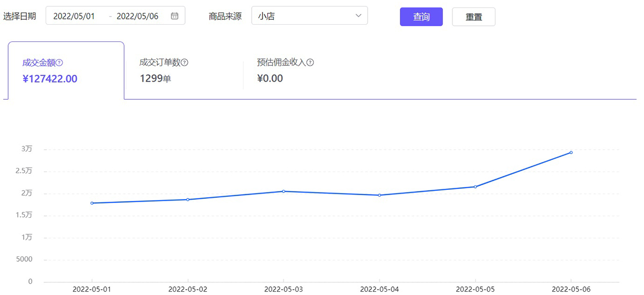Click the calendar icon in date picker
This screenshot has width=644, height=295.
point(174,16)
